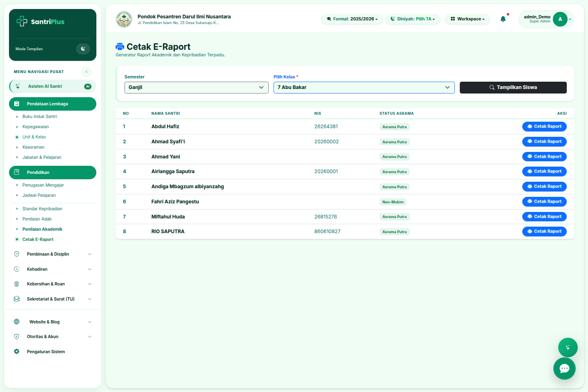Open the floating chat bubble
This screenshot has width=588, height=392.
click(564, 368)
